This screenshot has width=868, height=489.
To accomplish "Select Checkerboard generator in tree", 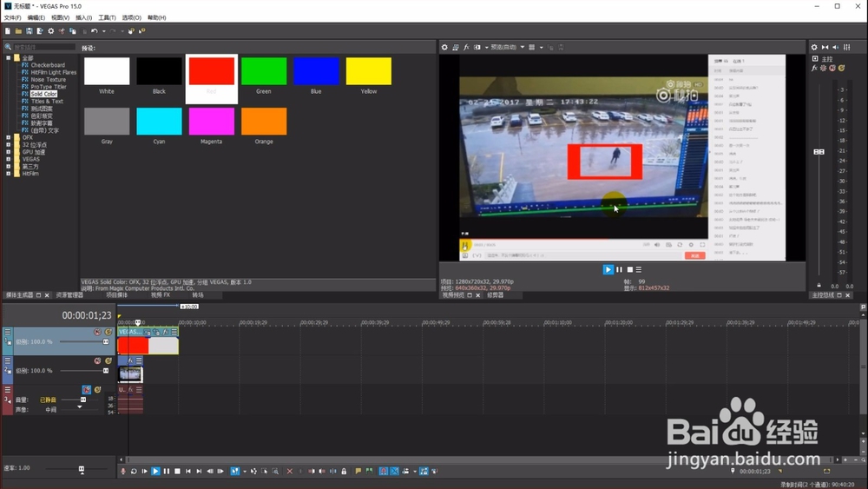I will [48, 65].
